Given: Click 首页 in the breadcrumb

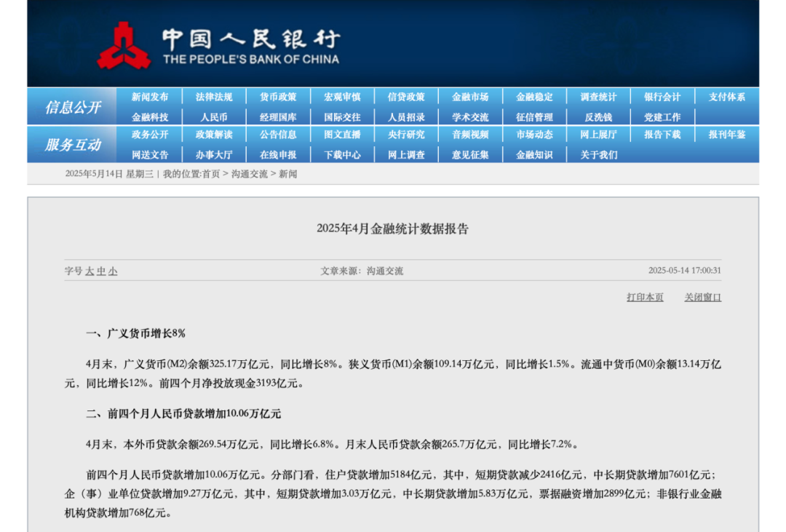Looking at the screenshot, I should (211, 174).
